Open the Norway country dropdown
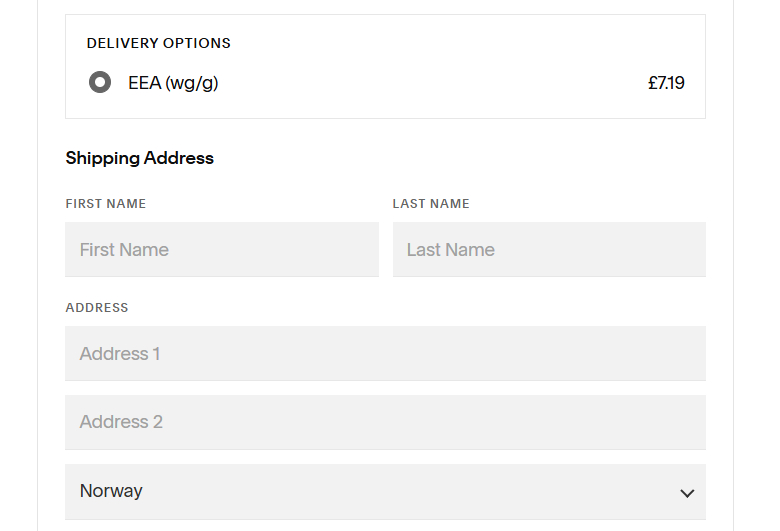The width and height of the screenshot is (780, 531). pos(385,491)
